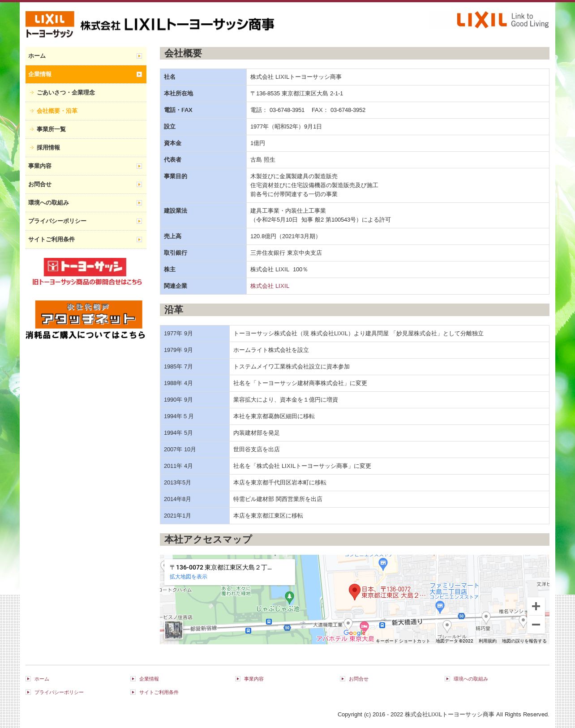Click arrow icon beside footer お問合せ
The width and height of the screenshot is (575, 728).
click(343, 679)
